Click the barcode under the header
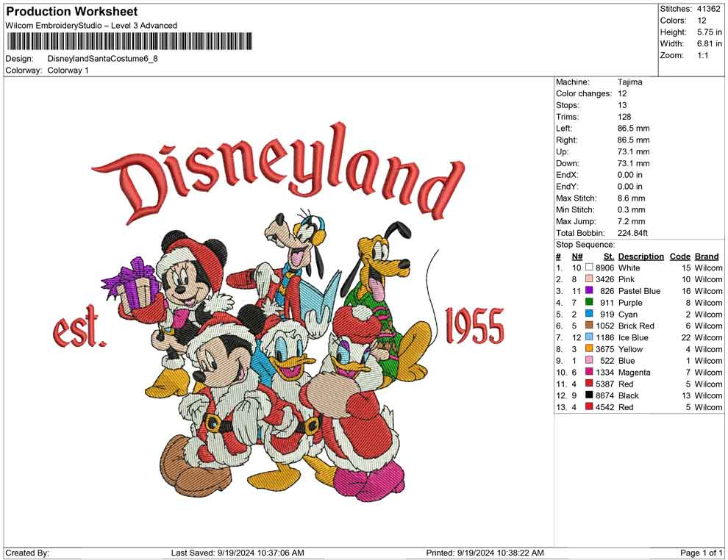This screenshot has height=560, width=728. pyautogui.click(x=129, y=41)
